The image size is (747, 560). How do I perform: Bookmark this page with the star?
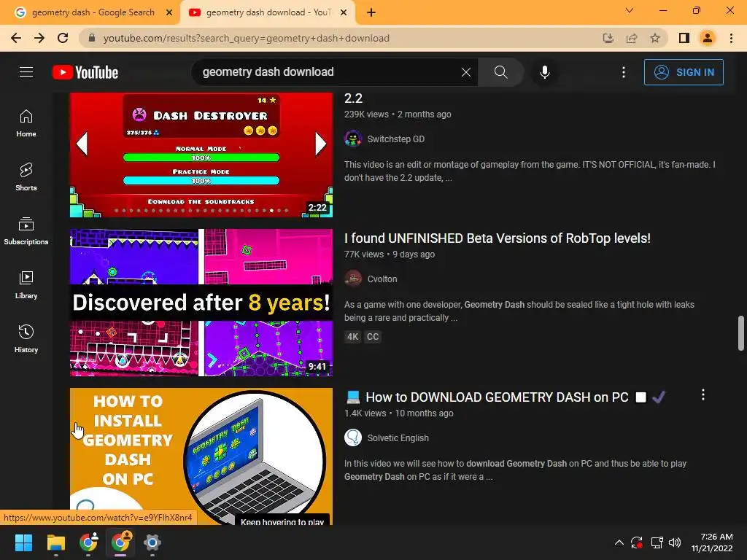point(655,38)
